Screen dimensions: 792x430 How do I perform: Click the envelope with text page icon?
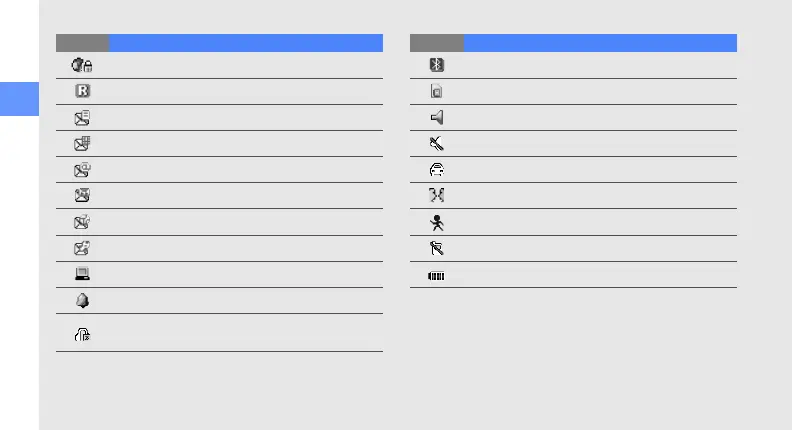(82, 117)
